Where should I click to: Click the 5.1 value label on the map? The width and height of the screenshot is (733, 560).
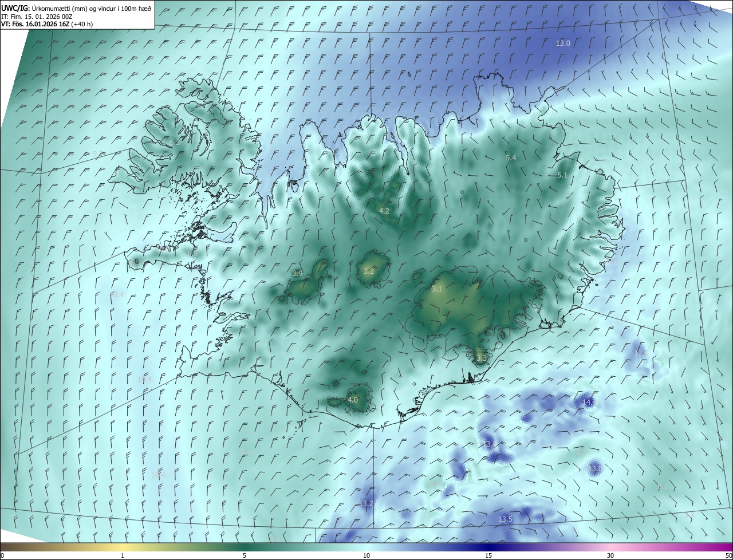click(562, 175)
